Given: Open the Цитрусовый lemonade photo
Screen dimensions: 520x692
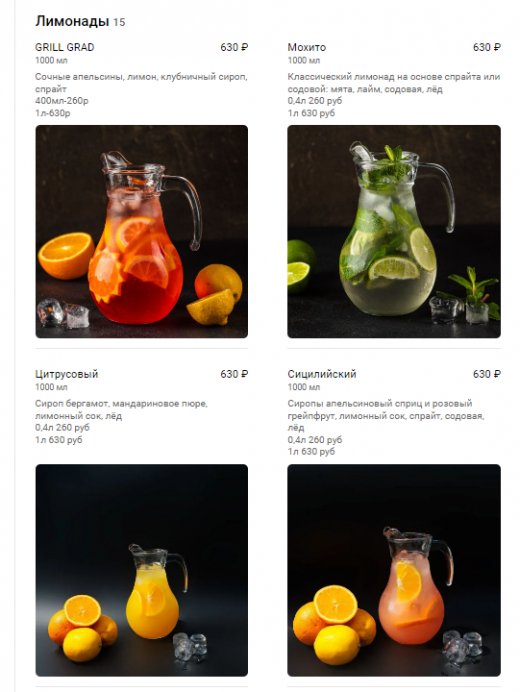Looking at the screenshot, I should coord(141,570).
